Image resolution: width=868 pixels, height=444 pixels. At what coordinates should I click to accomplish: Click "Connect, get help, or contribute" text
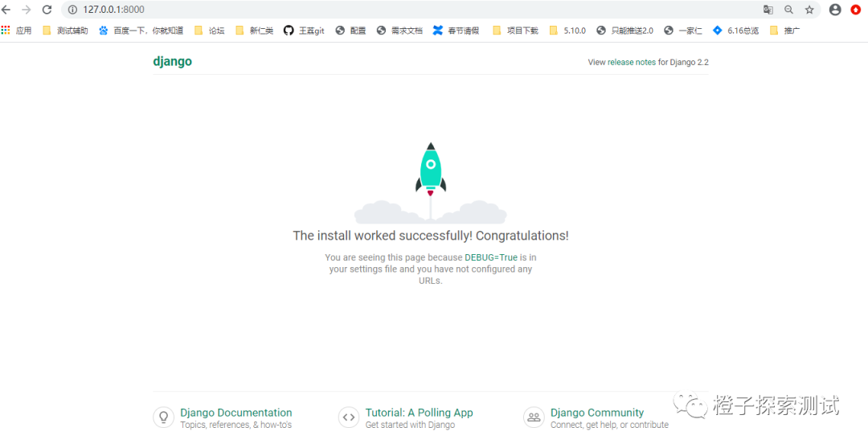click(x=609, y=425)
